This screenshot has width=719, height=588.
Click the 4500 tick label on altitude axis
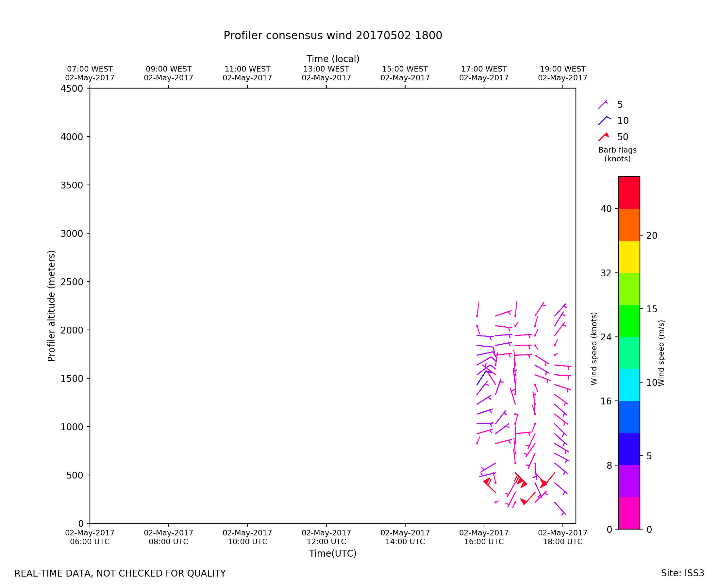click(72, 89)
